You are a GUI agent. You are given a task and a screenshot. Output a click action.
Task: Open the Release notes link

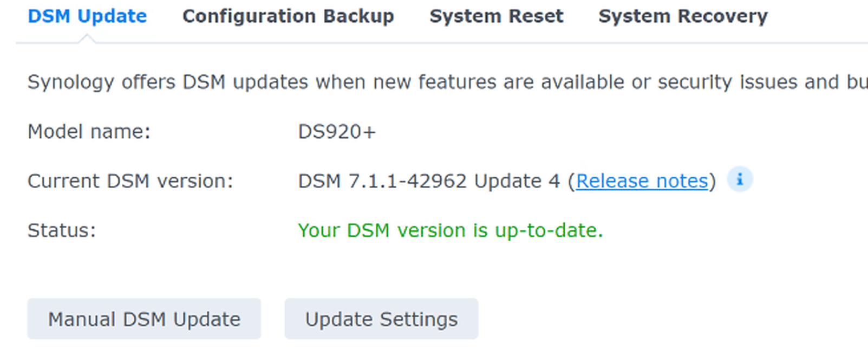tap(642, 181)
